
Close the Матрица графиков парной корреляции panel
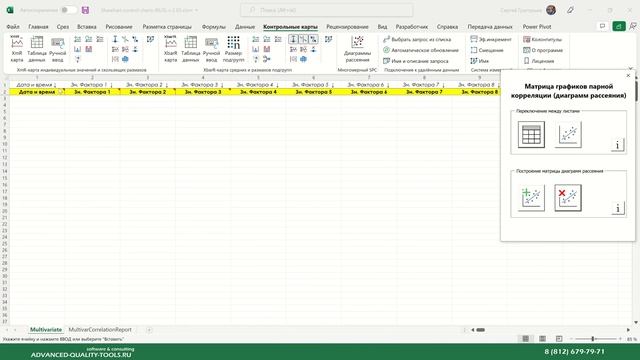click(x=628, y=76)
